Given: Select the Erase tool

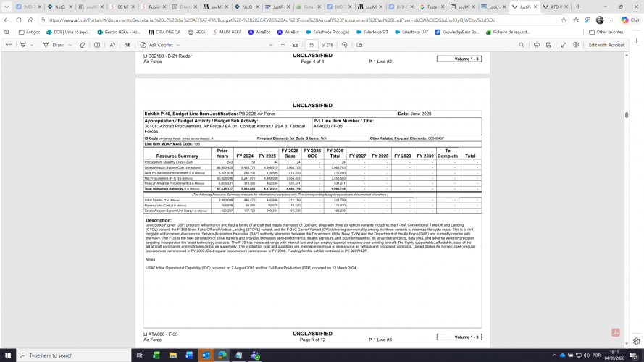Looking at the screenshot, I should [x=82, y=45].
